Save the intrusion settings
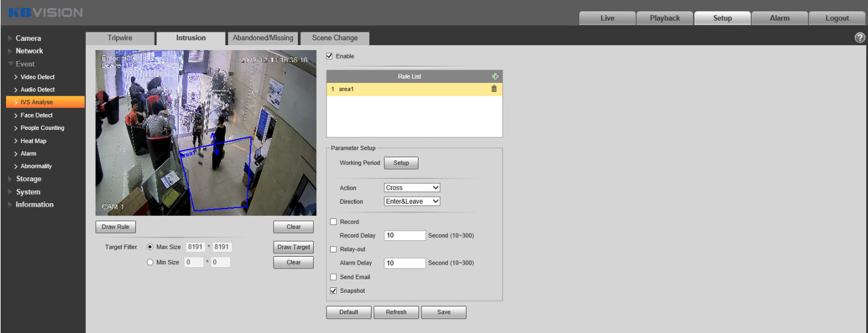The height and width of the screenshot is (333, 868). tap(443, 312)
